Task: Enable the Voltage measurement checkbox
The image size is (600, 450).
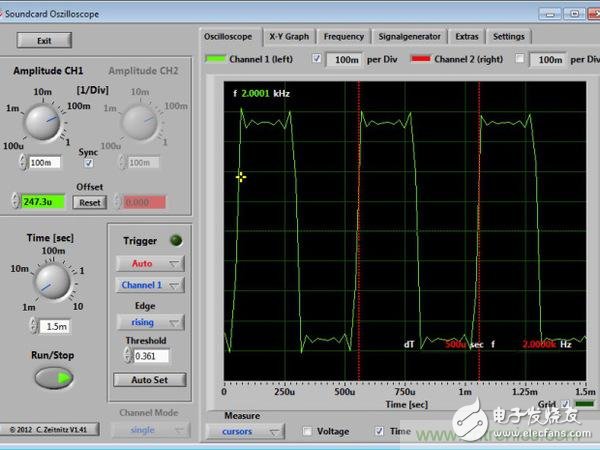Action: [307, 431]
